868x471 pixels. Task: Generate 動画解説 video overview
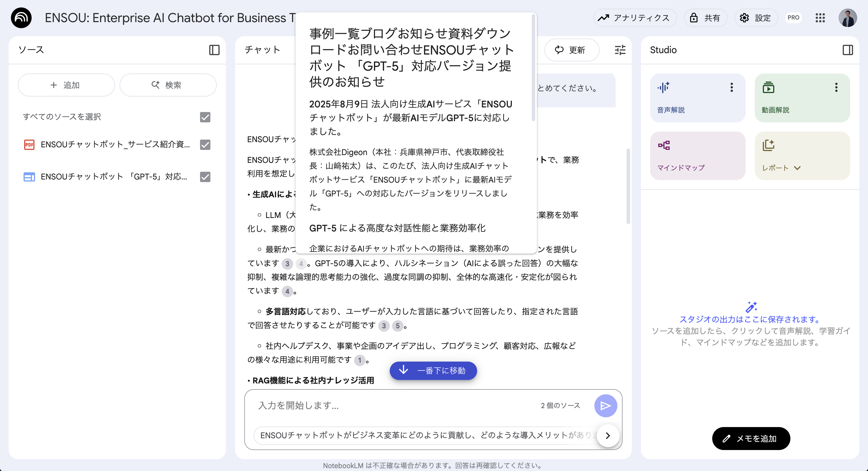(x=802, y=98)
